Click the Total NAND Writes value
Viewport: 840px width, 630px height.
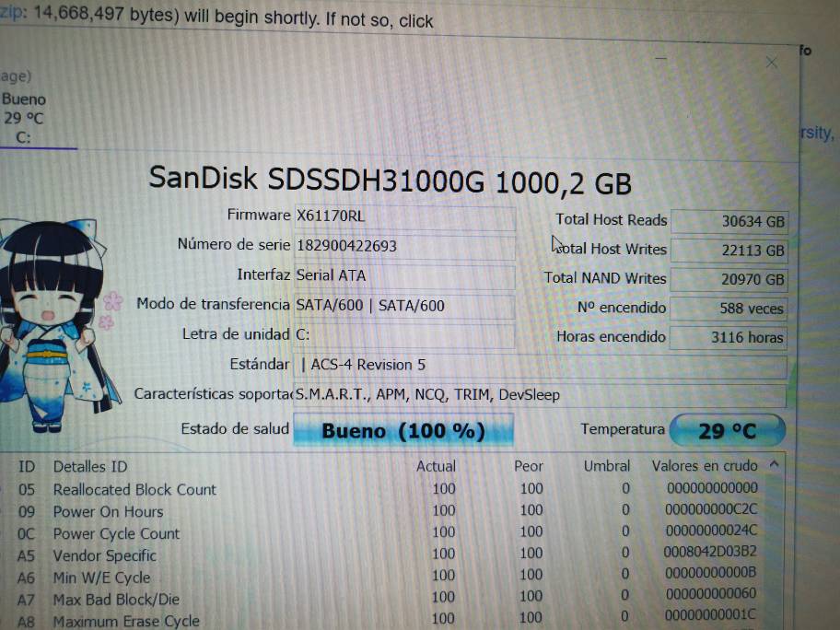(729, 279)
